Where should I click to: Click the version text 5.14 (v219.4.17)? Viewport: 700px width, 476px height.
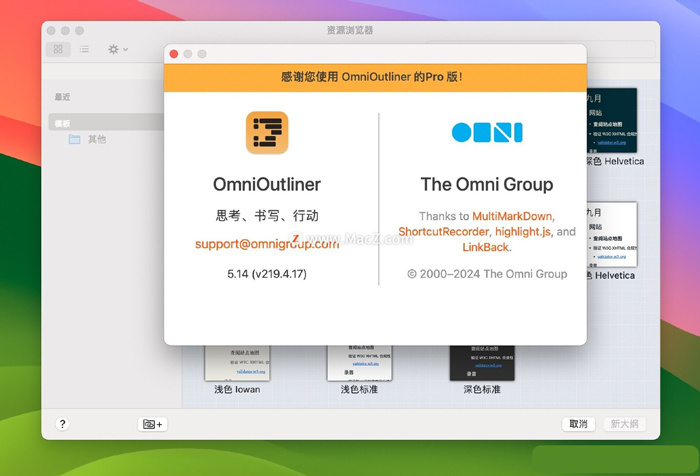[x=267, y=274]
